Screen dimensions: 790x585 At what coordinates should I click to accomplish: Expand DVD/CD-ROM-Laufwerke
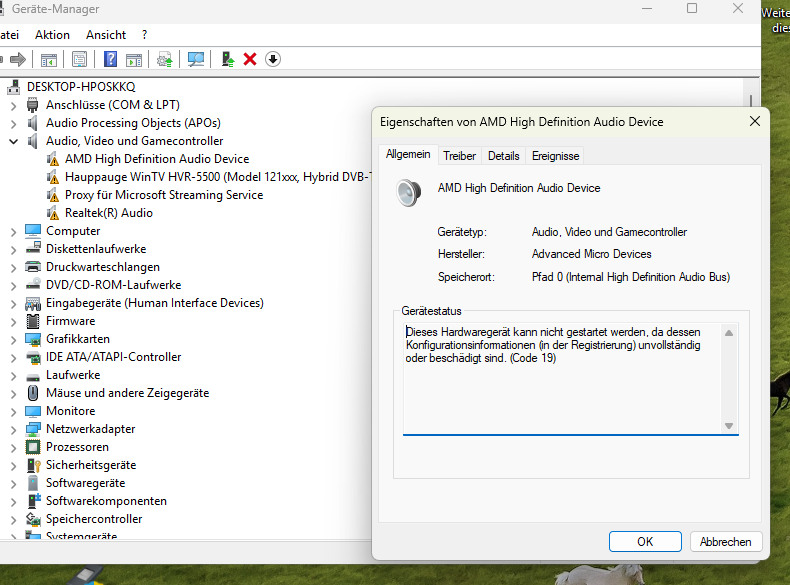pos(14,286)
